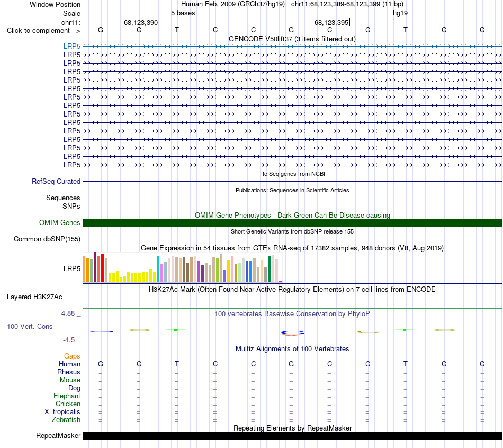Viewport: 503px width, 448px height.
Task: Open the RefSeq Curated track label
Action: [56, 181]
